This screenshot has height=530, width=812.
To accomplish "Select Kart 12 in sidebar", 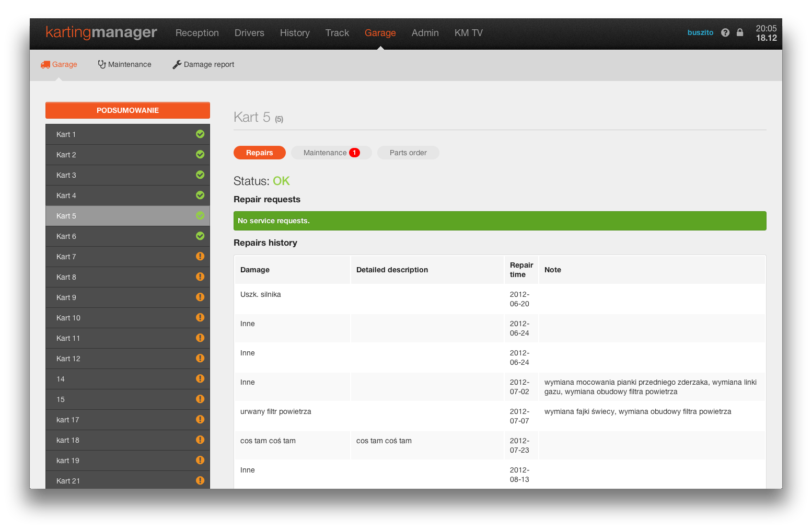I will pyautogui.click(x=127, y=359).
